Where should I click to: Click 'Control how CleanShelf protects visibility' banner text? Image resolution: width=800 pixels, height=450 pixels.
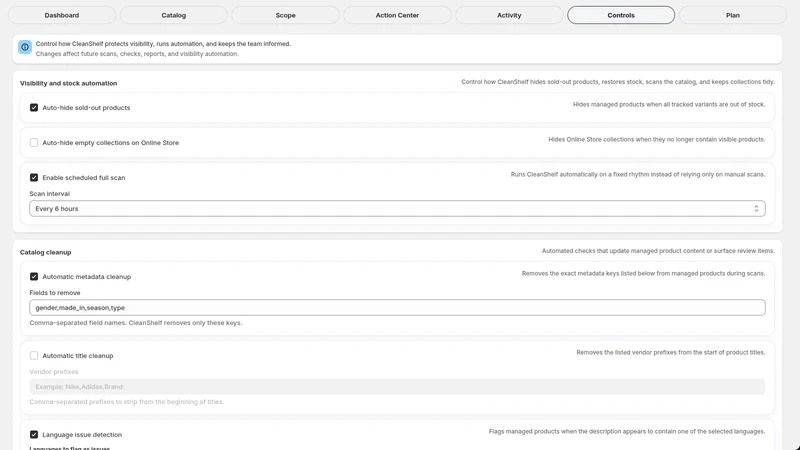(163, 44)
